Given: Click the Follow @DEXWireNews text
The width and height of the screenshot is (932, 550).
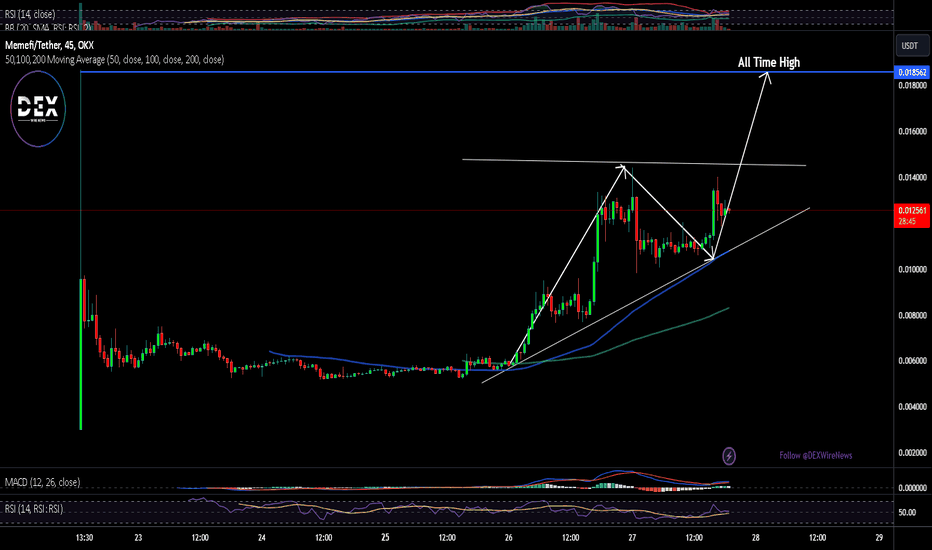Looking at the screenshot, I should pos(816,455).
